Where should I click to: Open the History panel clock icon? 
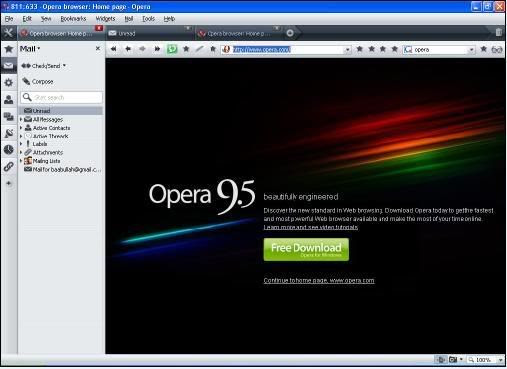pyautogui.click(x=9, y=150)
